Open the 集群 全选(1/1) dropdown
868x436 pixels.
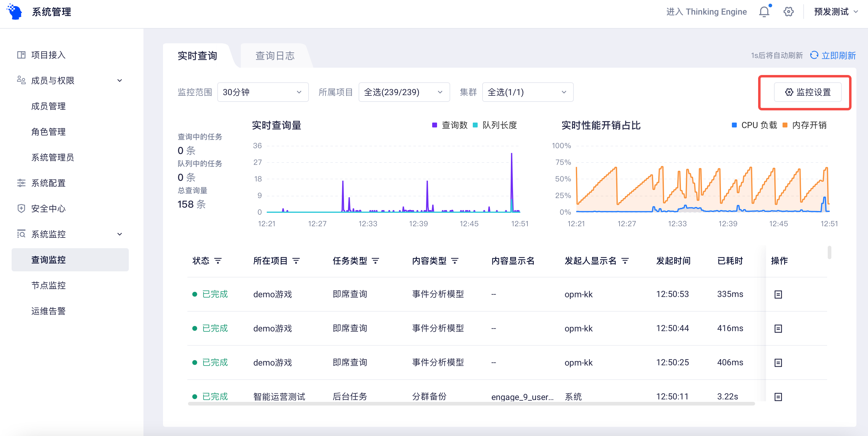(528, 92)
